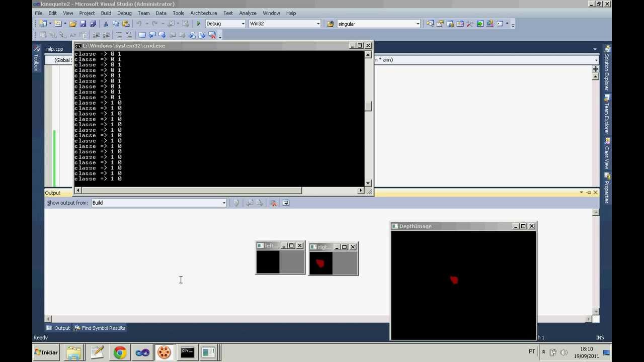Click the Visual Studio taskbar icon
The width and height of the screenshot is (644, 362).
point(142,352)
